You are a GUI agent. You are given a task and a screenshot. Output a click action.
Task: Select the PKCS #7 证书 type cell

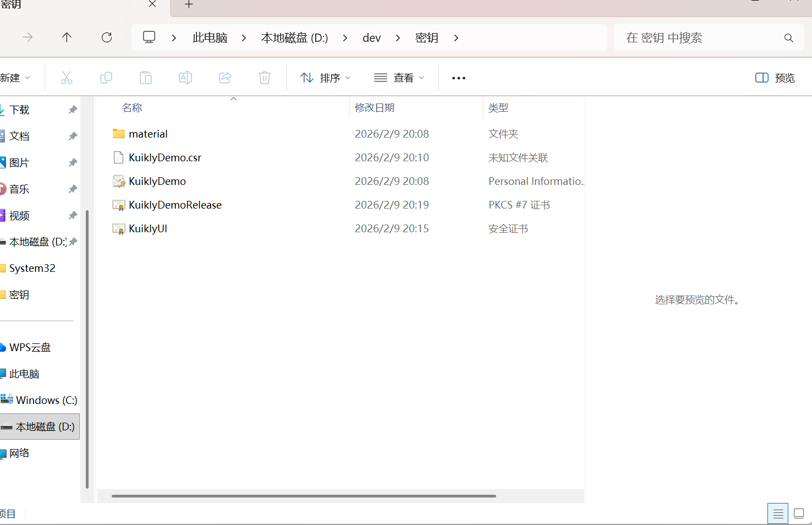click(519, 205)
